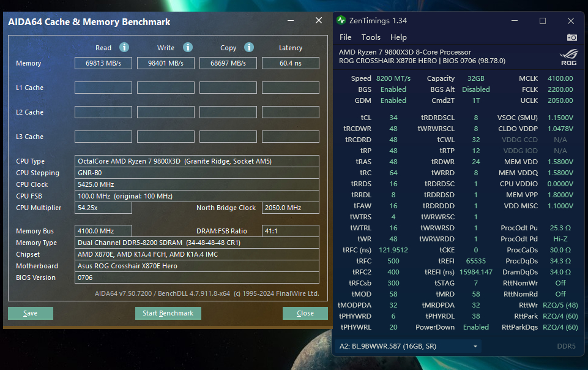The height and width of the screenshot is (370, 588).
Task: Click the DDR5 label in ZenTimings footer
Action: [x=566, y=346]
